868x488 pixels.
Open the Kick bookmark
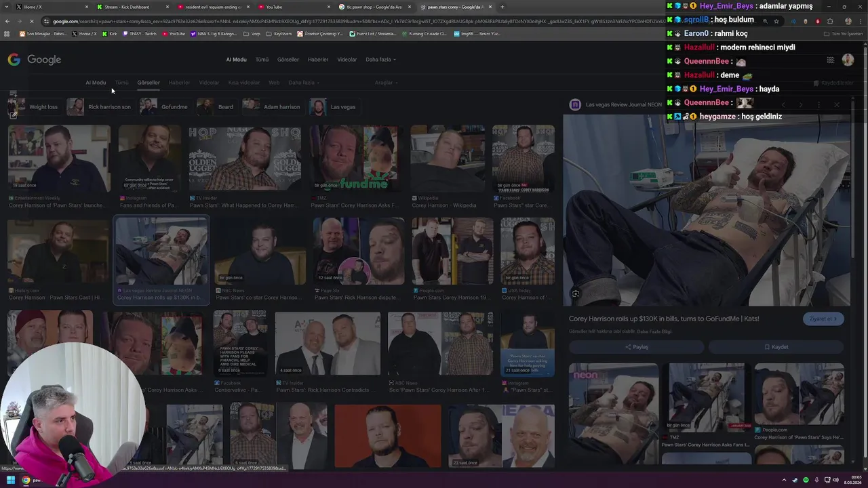point(110,33)
